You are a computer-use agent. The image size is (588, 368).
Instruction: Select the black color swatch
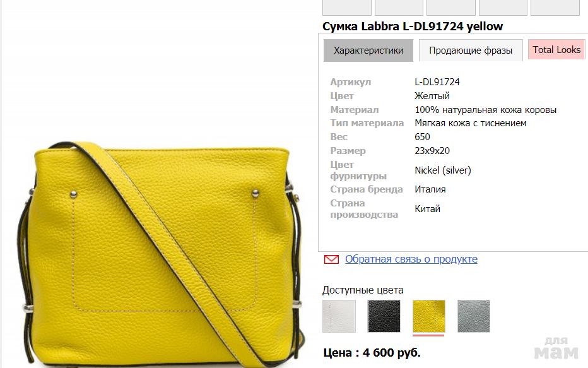pos(384,316)
